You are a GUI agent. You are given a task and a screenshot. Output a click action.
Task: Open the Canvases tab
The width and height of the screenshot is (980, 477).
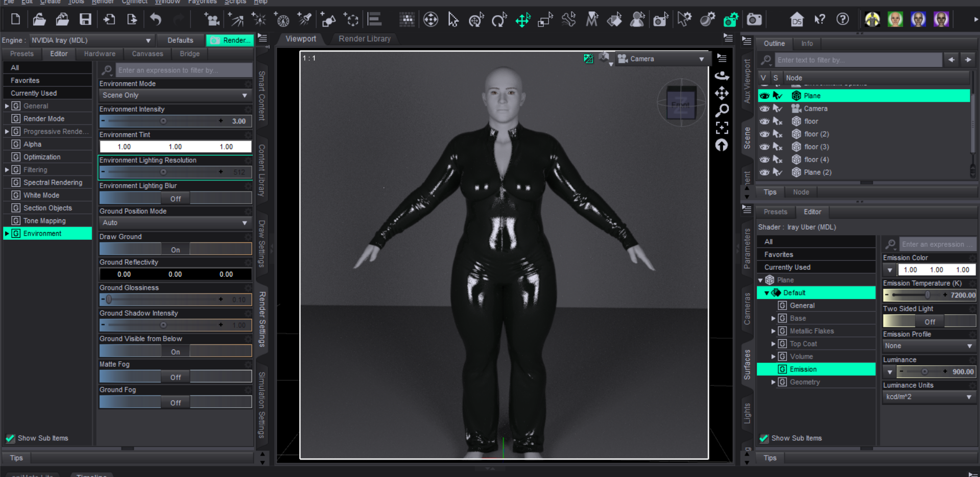(x=147, y=54)
